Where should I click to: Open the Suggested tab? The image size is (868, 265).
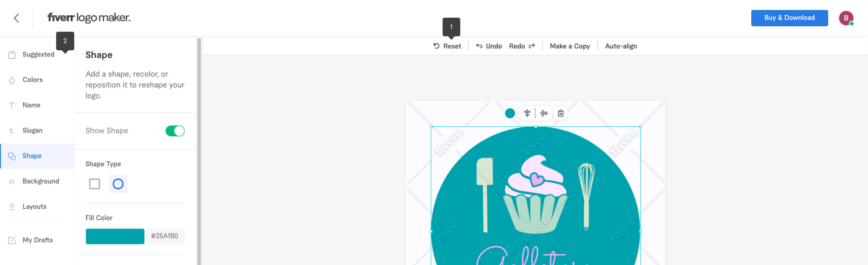(38, 55)
